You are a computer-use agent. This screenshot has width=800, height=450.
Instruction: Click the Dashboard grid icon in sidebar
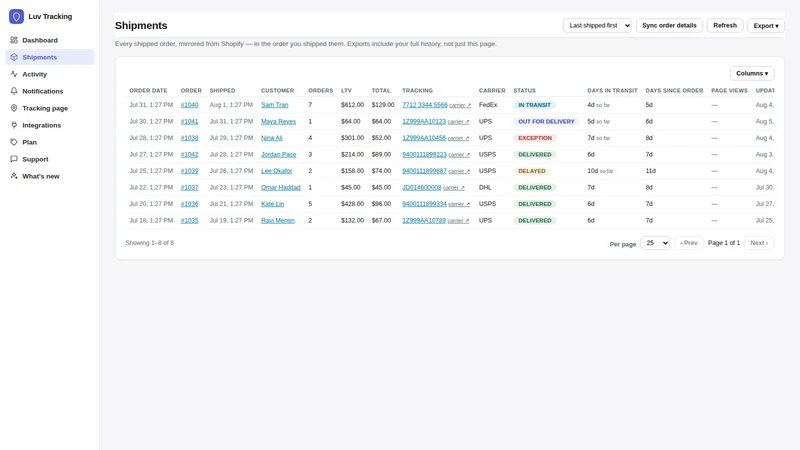point(14,40)
